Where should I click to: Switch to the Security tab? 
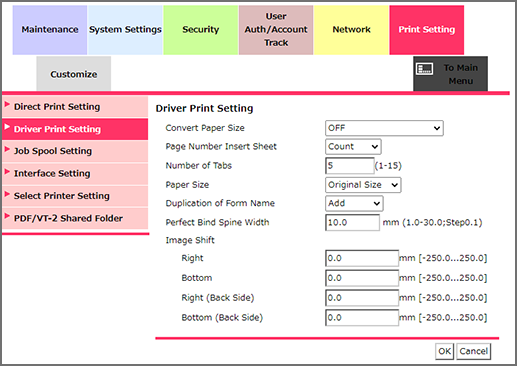(x=201, y=30)
